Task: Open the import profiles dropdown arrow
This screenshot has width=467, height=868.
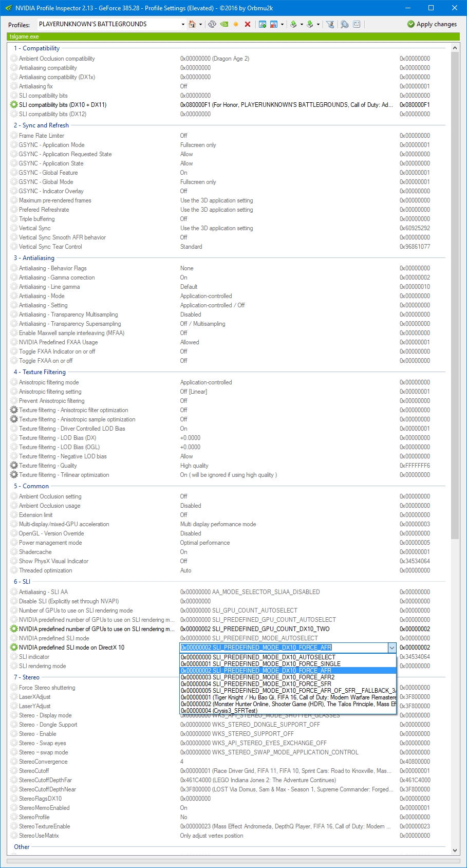Action: [x=318, y=24]
